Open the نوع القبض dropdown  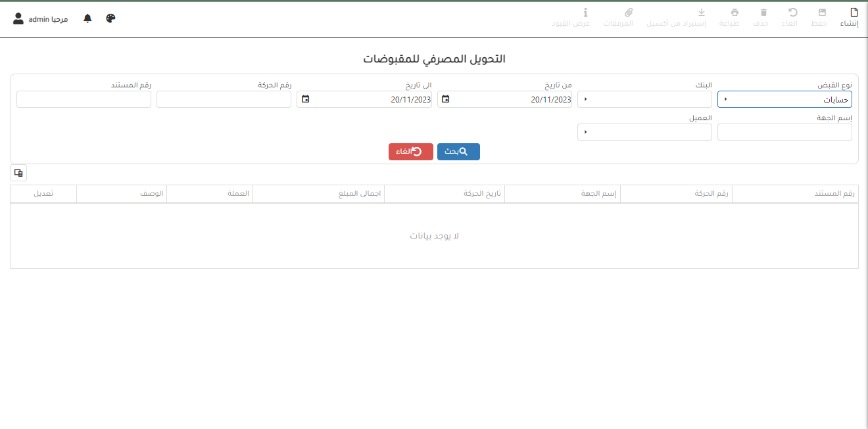click(x=784, y=99)
